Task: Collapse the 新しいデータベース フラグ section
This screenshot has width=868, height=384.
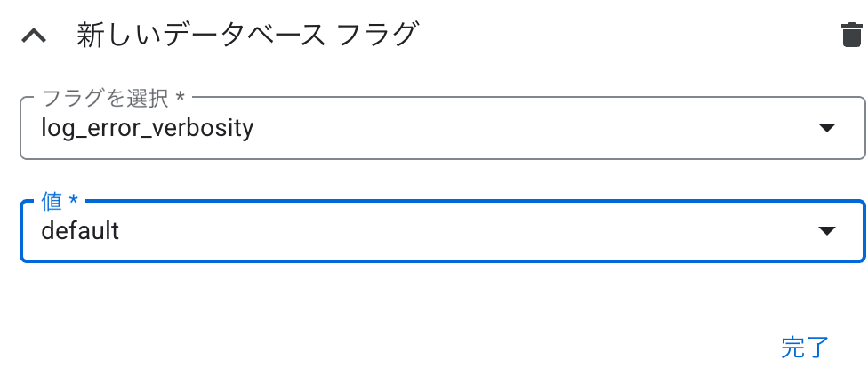Action: point(34,36)
